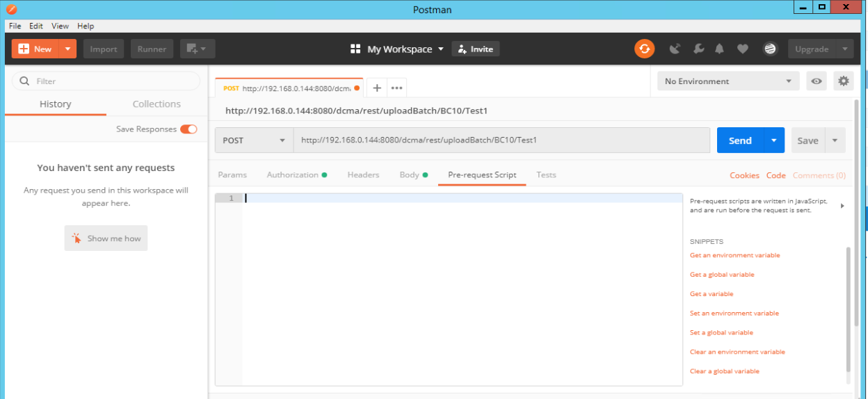Insert Get an environment variable snippet
The width and height of the screenshot is (868, 399).
tap(734, 255)
